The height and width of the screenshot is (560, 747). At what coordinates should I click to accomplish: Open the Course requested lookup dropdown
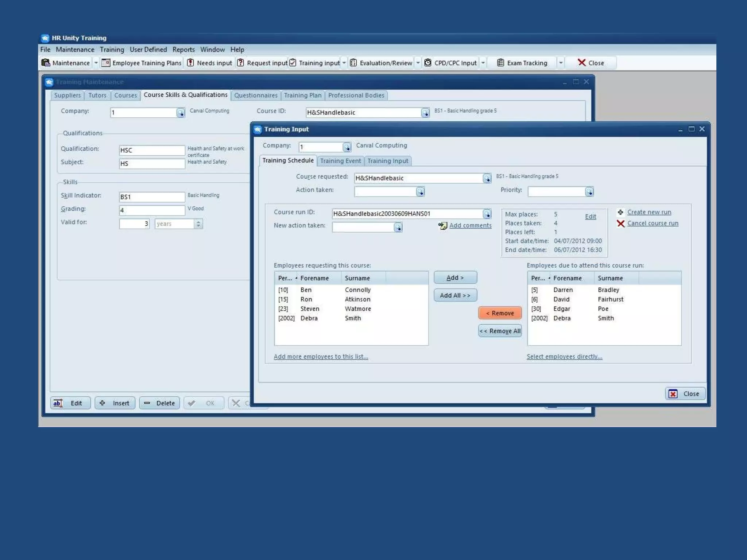(487, 178)
